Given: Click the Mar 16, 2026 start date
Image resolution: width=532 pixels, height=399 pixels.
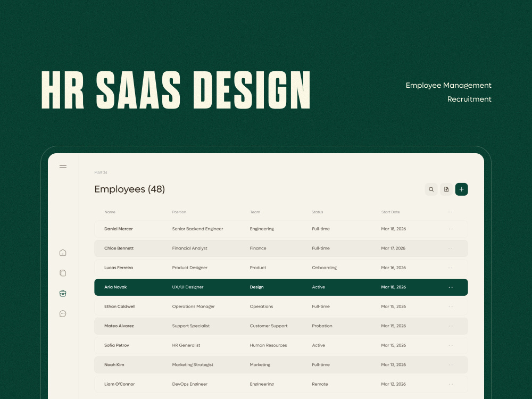Looking at the screenshot, I should click(394, 268).
